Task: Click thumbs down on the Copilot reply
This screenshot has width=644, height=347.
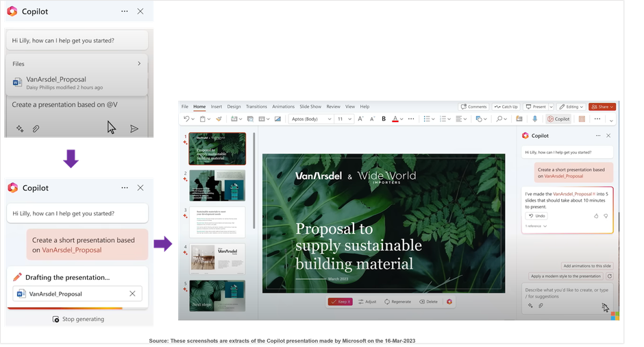Action: [606, 216]
